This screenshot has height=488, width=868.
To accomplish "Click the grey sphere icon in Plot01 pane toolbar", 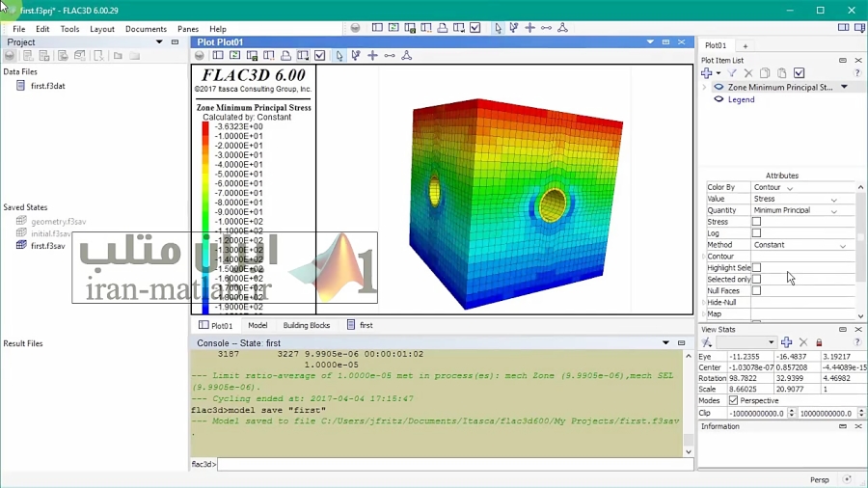I will click(x=200, y=55).
